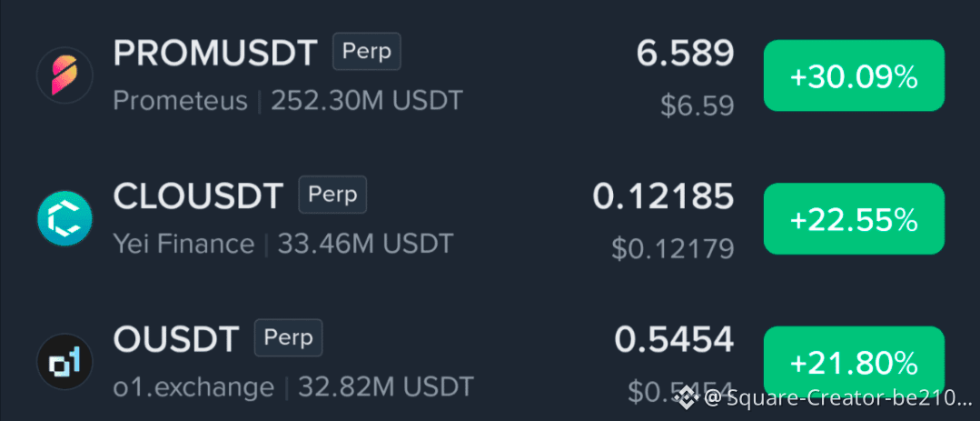This screenshot has width=980, height=421.
Task: Click the Perp tag next to CLOUSDT
Action: click(332, 195)
